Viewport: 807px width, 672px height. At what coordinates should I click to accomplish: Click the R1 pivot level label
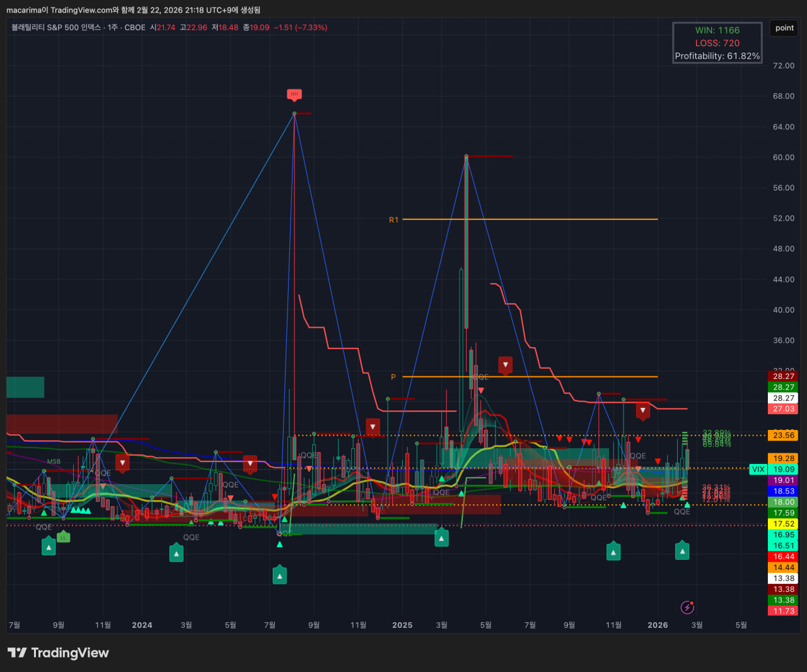pyautogui.click(x=393, y=220)
